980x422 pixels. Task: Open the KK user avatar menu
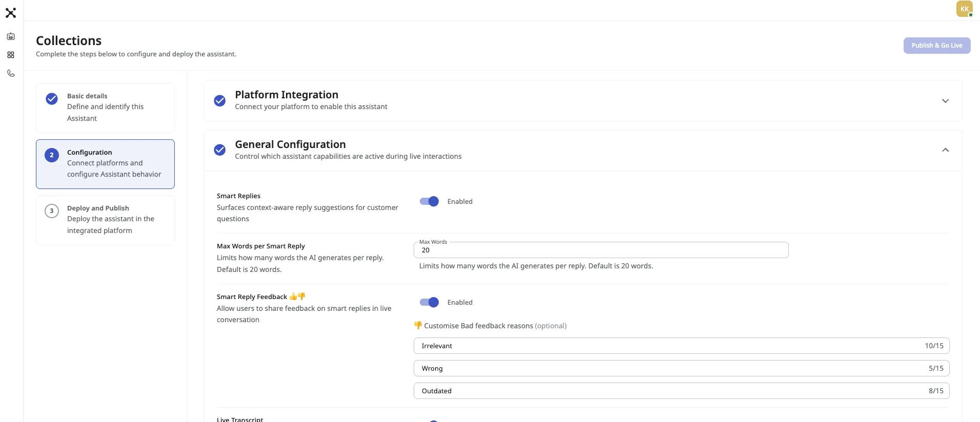(x=964, y=9)
